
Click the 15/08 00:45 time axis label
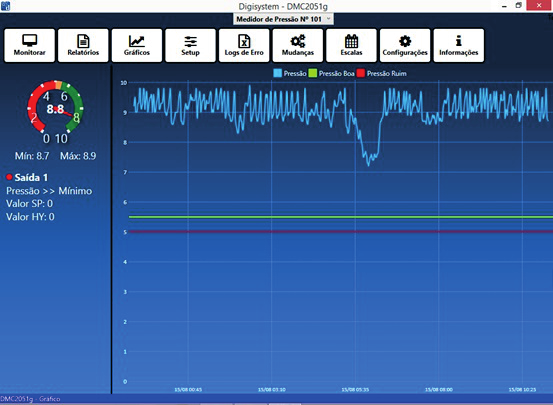(188, 390)
